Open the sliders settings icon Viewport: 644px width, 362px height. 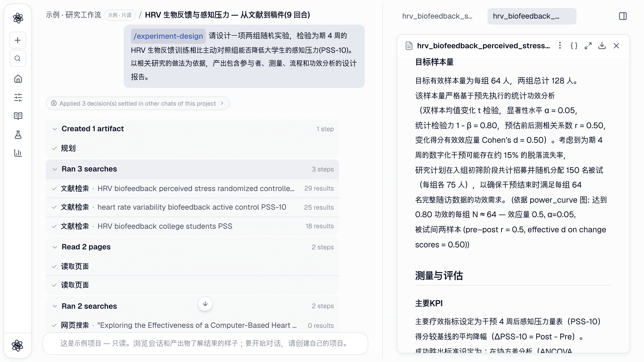[x=18, y=97]
